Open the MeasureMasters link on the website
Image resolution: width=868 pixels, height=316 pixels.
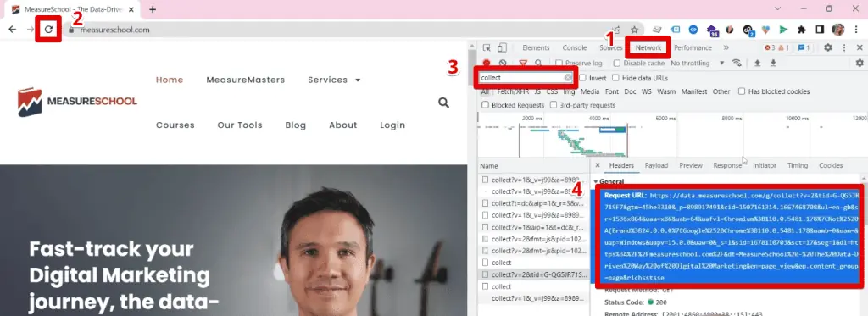pyautogui.click(x=245, y=80)
